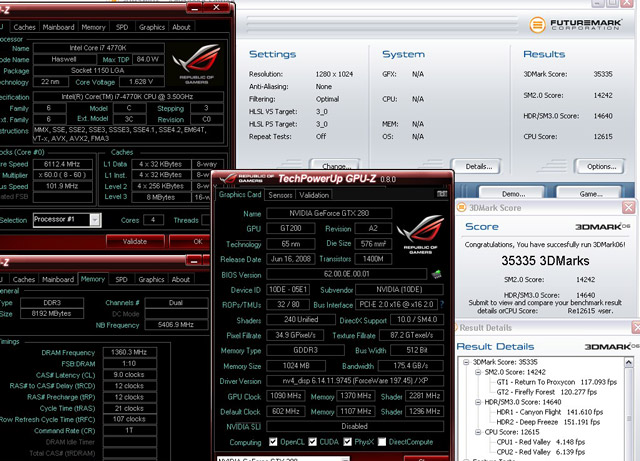The height and width of the screenshot is (461, 640).
Task: Minimize the top CPU-Z window
Action: click(195, 8)
